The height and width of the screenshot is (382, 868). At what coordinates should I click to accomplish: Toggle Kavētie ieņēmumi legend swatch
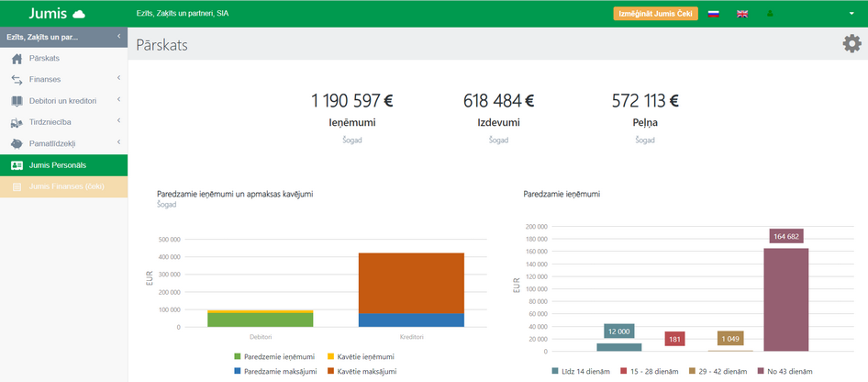tap(331, 356)
